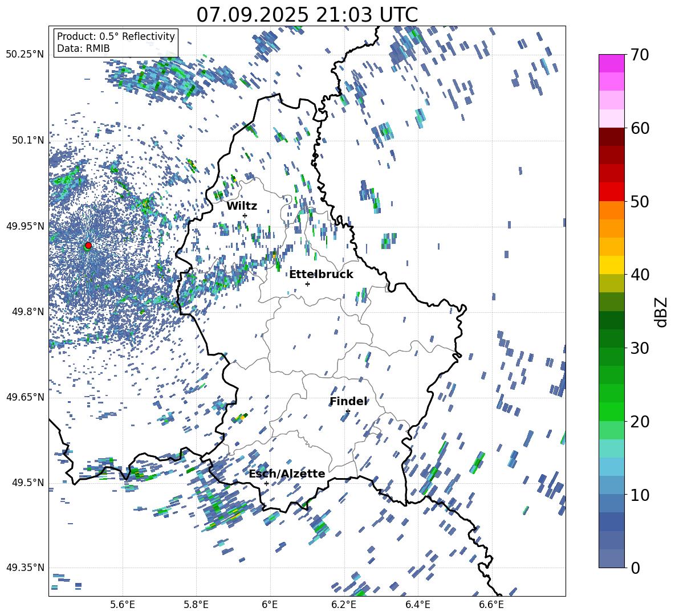This screenshot has height=616, width=675.
Task: Click the 20 tick label on colorbar
Action: tap(640, 421)
